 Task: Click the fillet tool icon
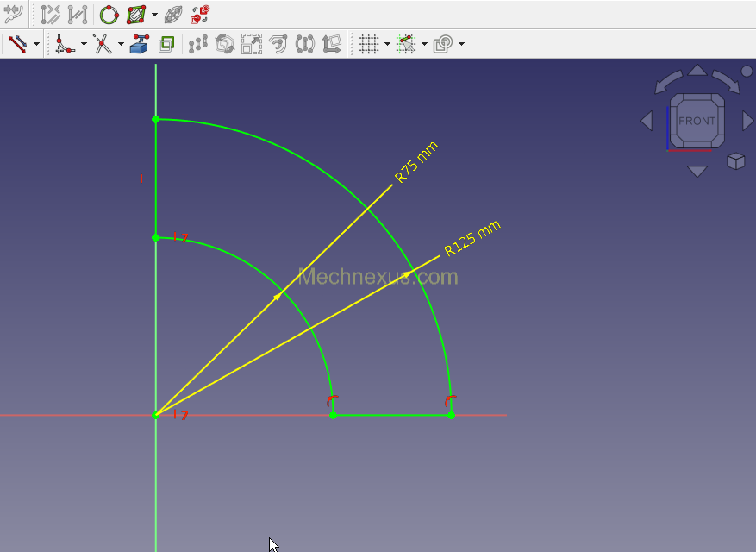pyautogui.click(x=65, y=44)
